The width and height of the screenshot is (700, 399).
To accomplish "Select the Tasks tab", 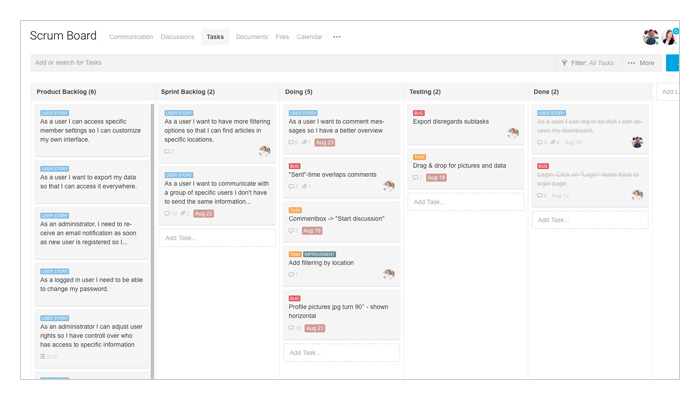I will tap(215, 37).
